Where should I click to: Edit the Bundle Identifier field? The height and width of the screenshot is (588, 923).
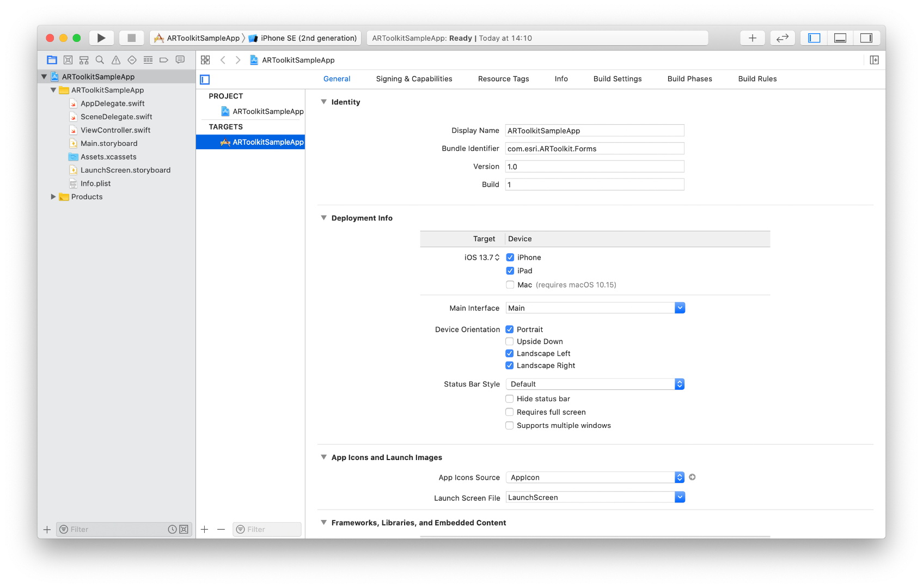point(595,149)
